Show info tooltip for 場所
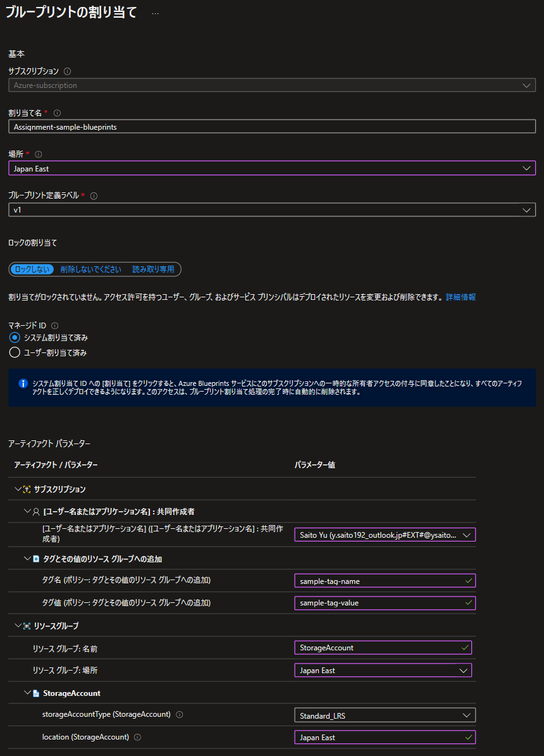Image resolution: width=544 pixels, height=756 pixels. pos(39,155)
